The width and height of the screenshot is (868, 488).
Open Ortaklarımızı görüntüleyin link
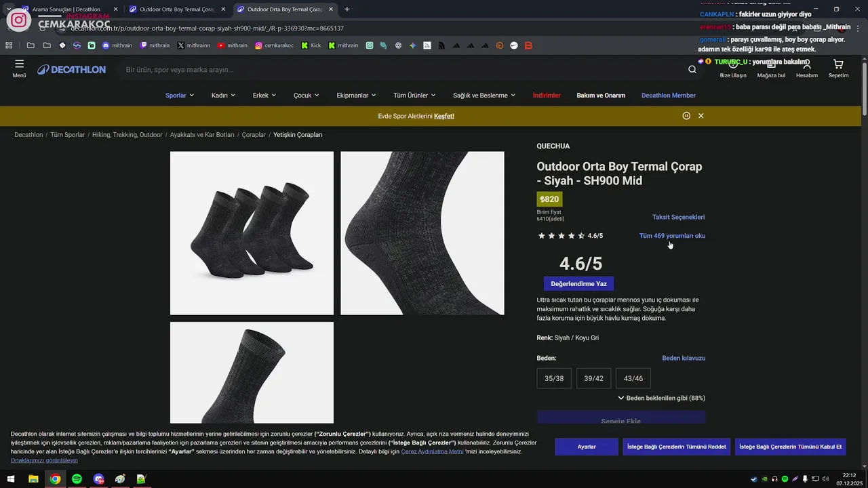coord(44,460)
